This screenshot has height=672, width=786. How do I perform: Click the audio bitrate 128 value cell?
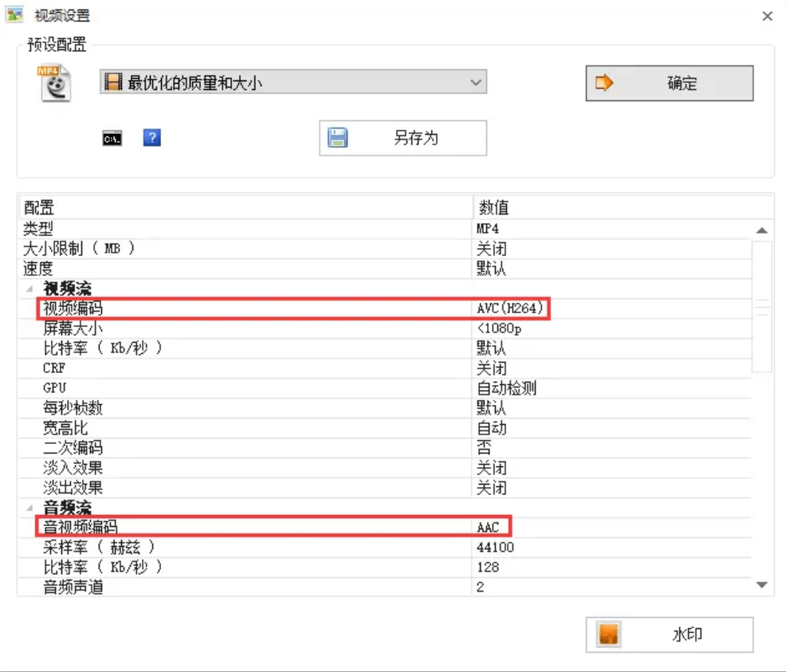pos(611,568)
